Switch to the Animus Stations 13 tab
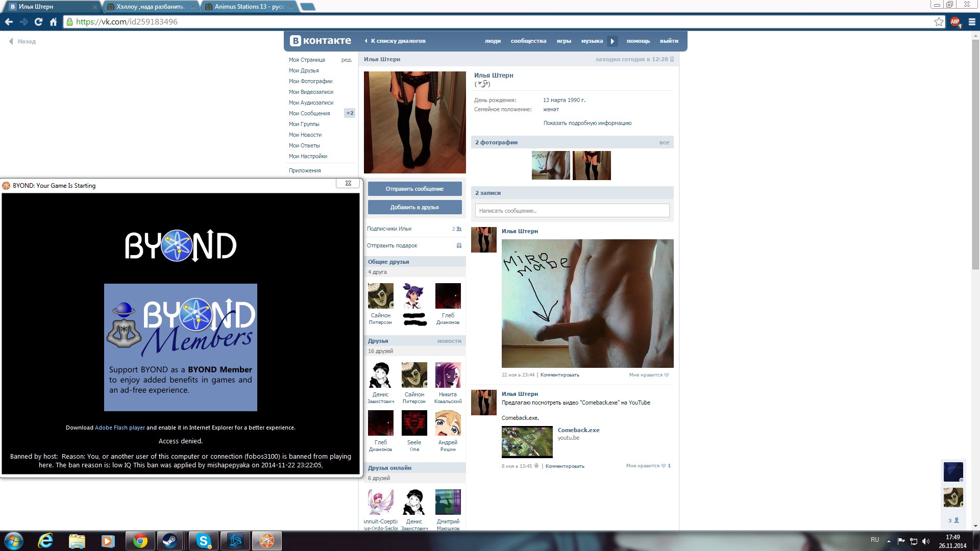 250,7
